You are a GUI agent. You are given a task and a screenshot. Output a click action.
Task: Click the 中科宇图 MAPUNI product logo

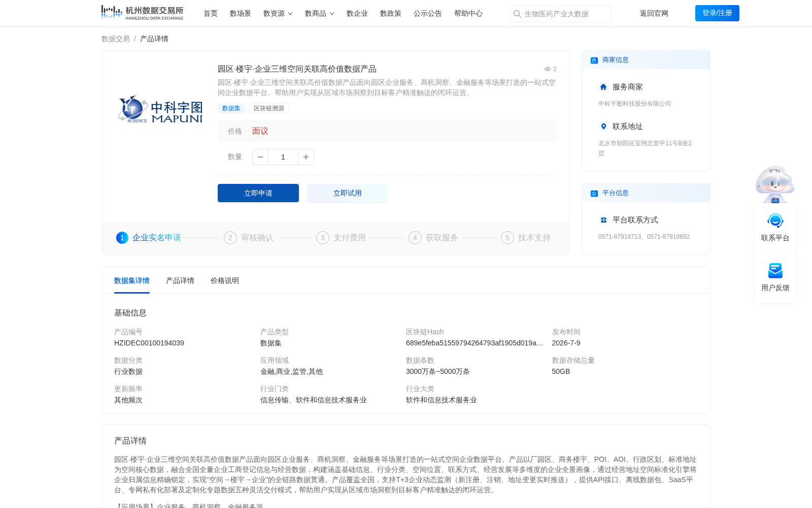(160, 110)
